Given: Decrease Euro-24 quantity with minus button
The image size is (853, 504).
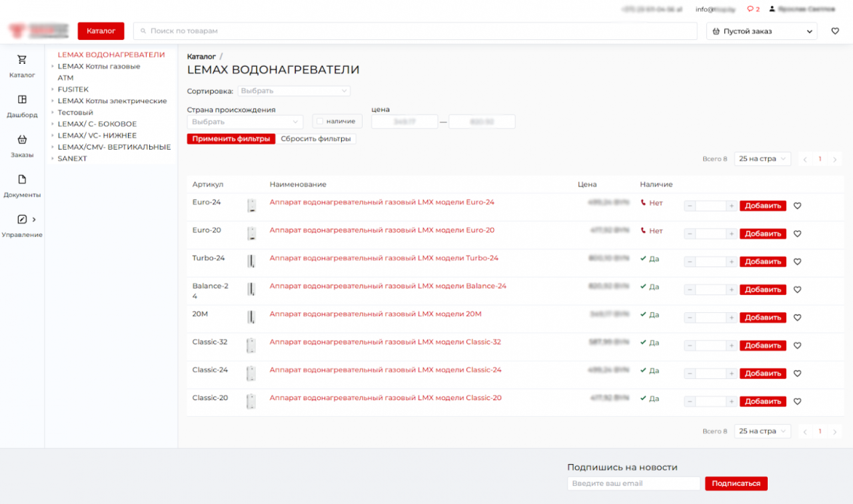Looking at the screenshot, I should 690,206.
